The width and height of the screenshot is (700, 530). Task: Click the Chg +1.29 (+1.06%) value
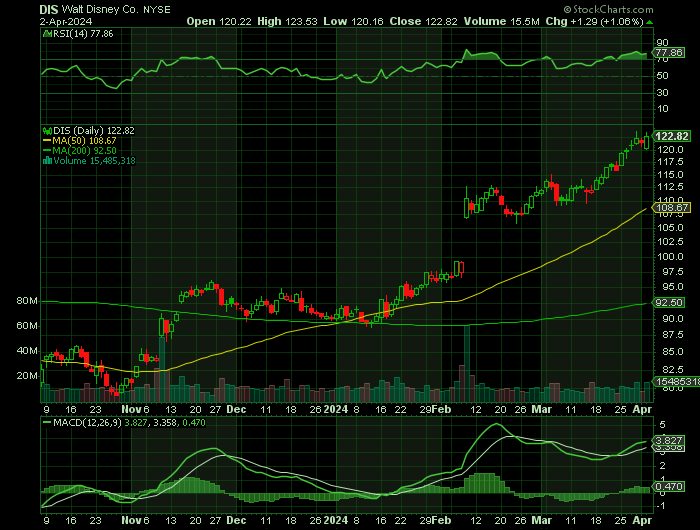click(x=594, y=21)
